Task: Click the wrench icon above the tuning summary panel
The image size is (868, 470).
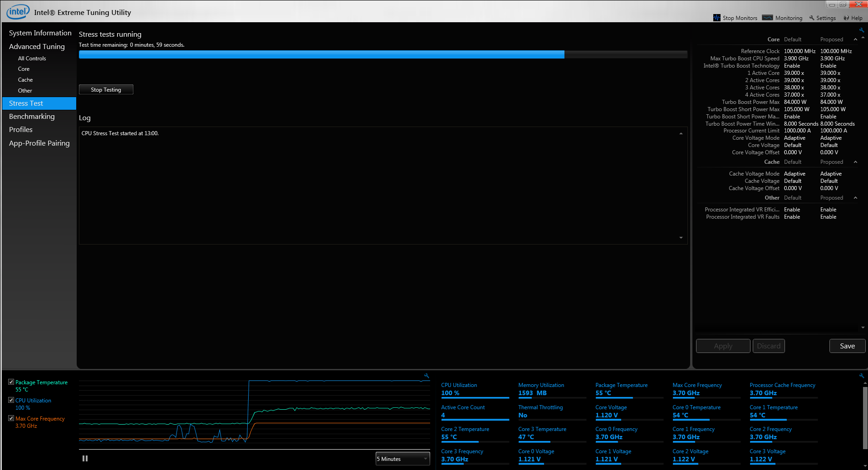Action: click(x=861, y=30)
